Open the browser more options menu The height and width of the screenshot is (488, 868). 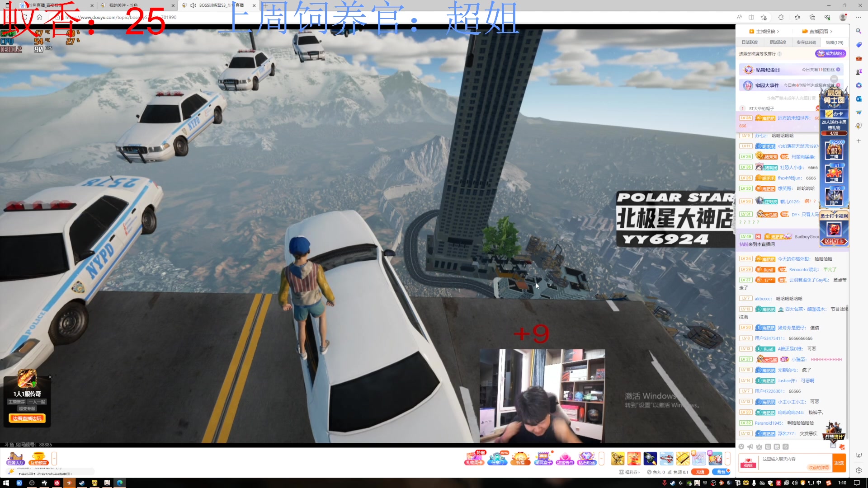coord(859,17)
